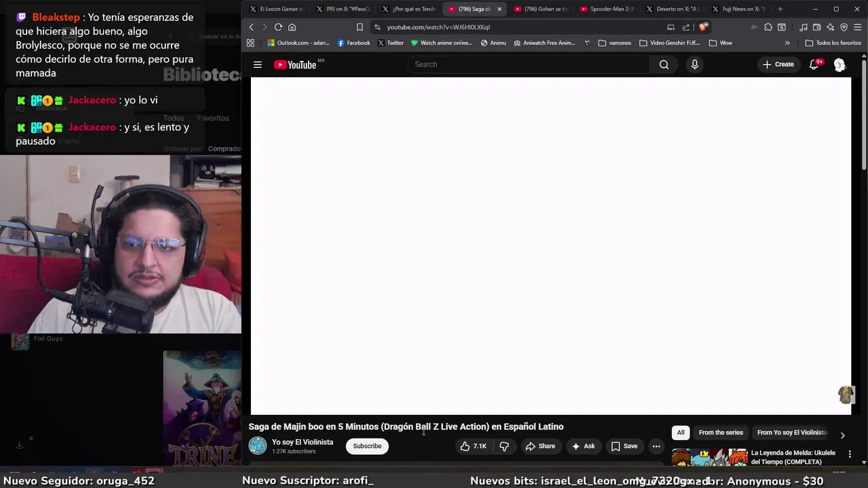This screenshot has height=488, width=868.
Task: Open the browser main hamburger menu
Action: click(858, 27)
